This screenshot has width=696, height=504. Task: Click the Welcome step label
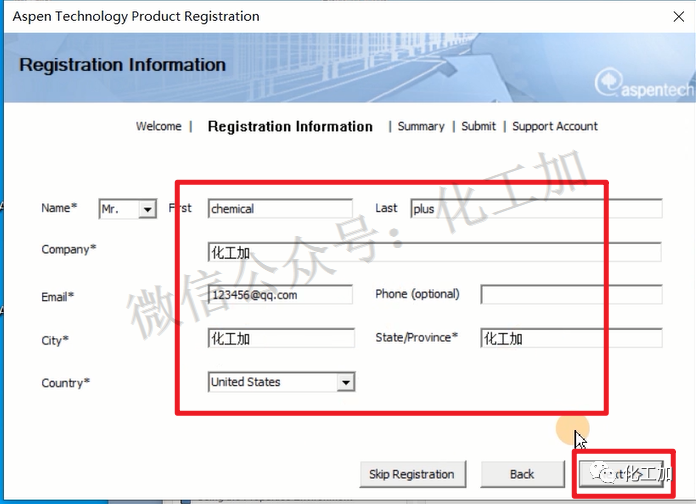click(158, 127)
